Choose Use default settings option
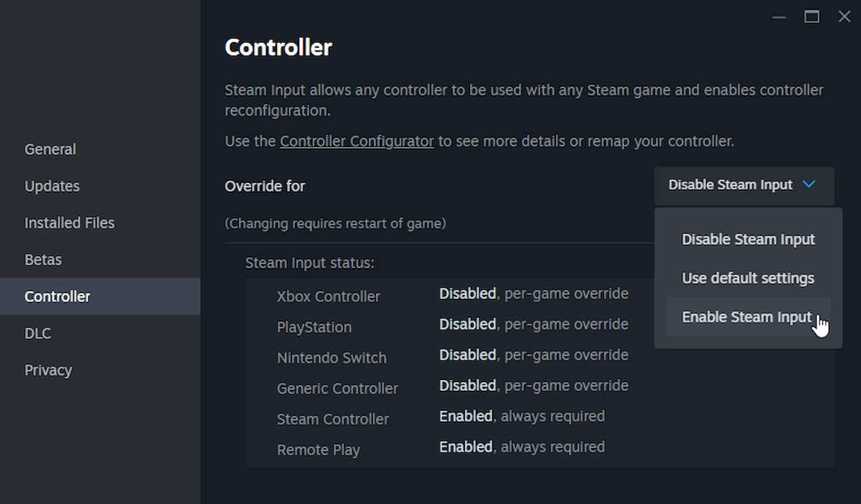 748,278
